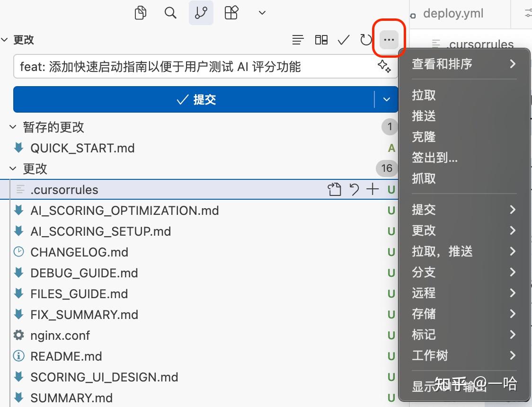Click the three-dot more actions button
Screen dimensions: 532x407
(x=389, y=40)
